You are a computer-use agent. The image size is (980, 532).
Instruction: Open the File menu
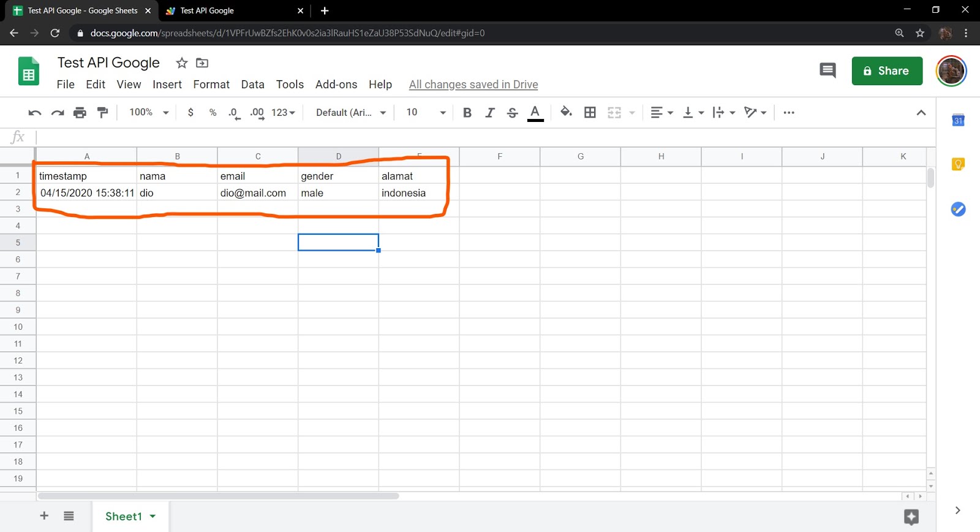click(66, 85)
